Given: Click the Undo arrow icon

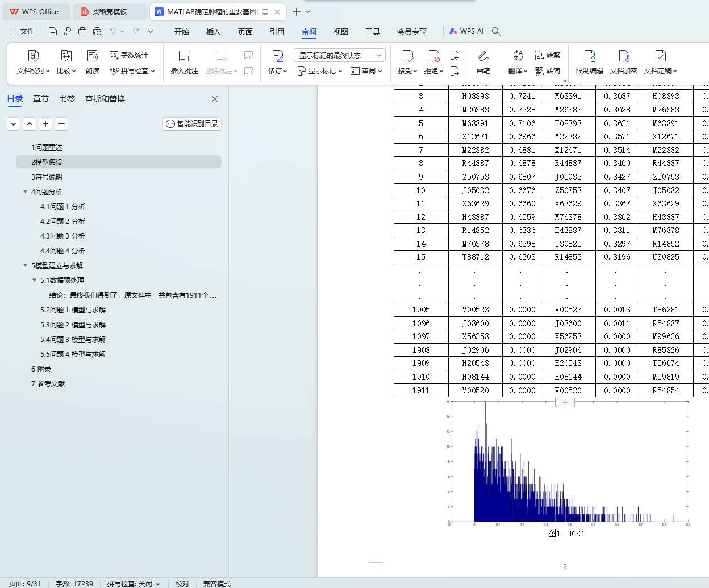Looking at the screenshot, I should click(113, 31).
